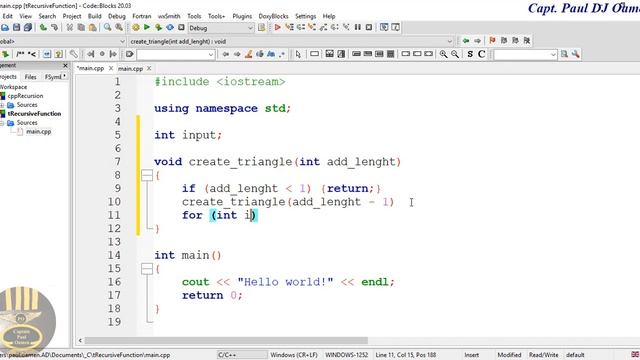This screenshot has height=360, width=640.
Task: Open the Settings menu
Action: pyautogui.click(x=305, y=16)
